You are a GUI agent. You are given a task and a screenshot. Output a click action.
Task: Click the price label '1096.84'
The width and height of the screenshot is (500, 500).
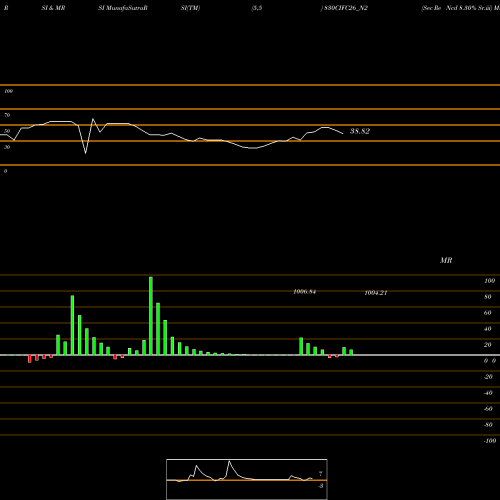[x=304, y=292]
